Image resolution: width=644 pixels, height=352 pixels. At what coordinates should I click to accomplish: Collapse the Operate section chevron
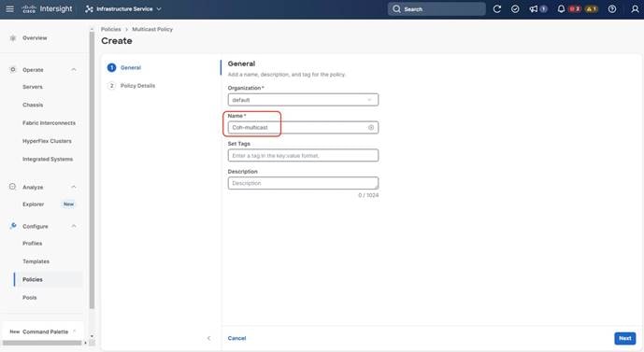[74, 70]
